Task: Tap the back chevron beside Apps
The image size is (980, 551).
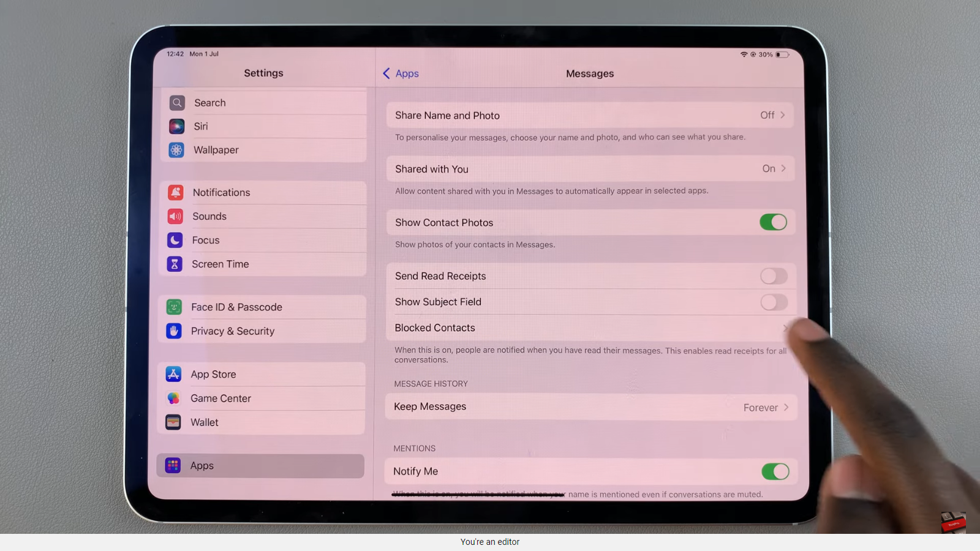Action: tap(386, 73)
